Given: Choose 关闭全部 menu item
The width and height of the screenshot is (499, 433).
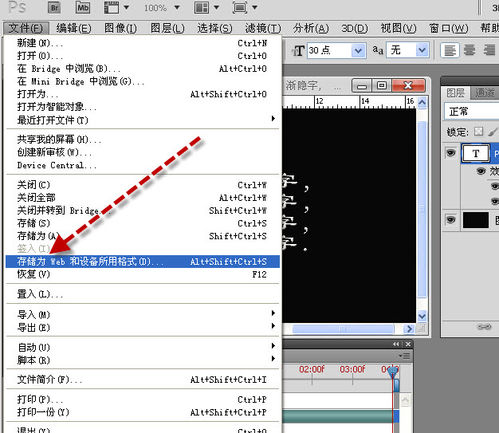Looking at the screenshot, I should pyautogui.click(x=143, y=198).
